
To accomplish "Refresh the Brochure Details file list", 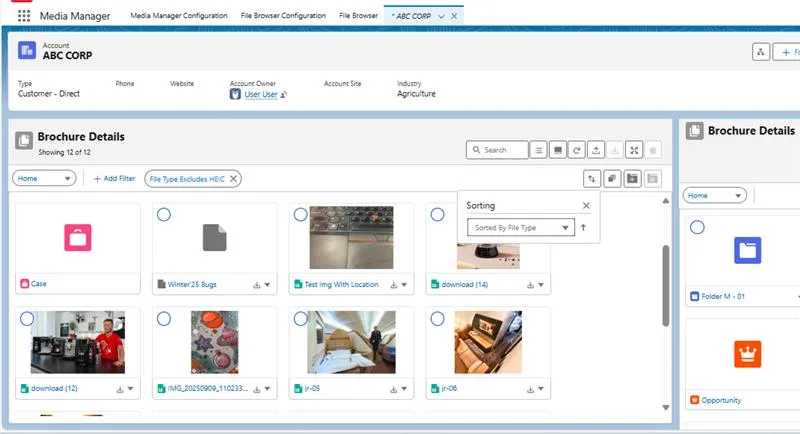I will pyautogui.click(x=577, y=150).
